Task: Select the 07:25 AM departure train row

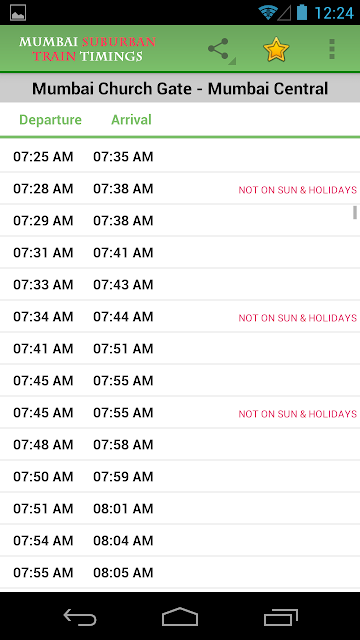Action: 180,157
